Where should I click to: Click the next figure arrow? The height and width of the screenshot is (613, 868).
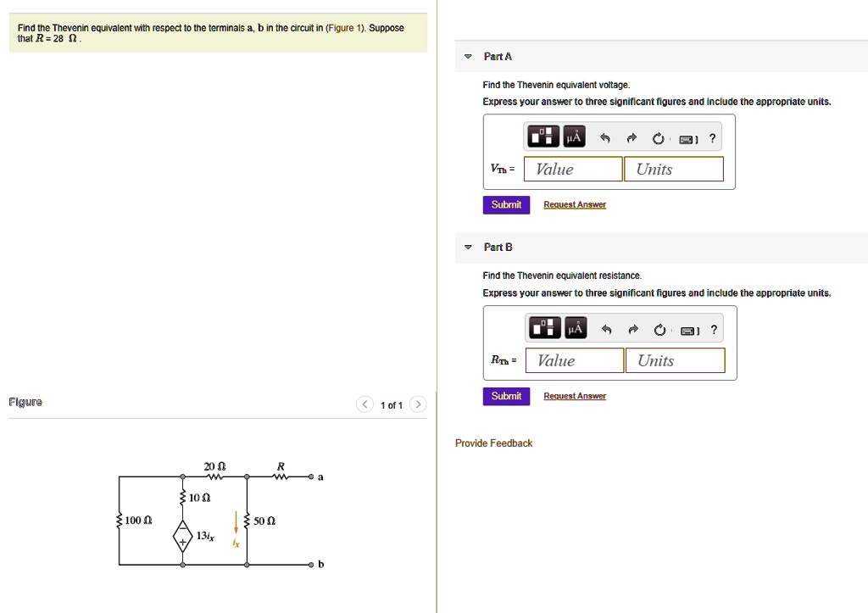(417, 404)
